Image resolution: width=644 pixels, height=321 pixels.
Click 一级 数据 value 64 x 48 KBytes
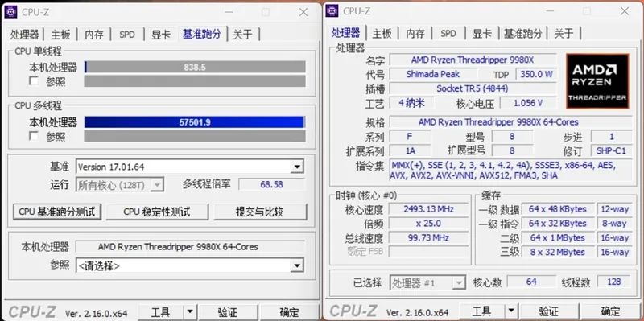pyautogui.click(x=558, y=209)
